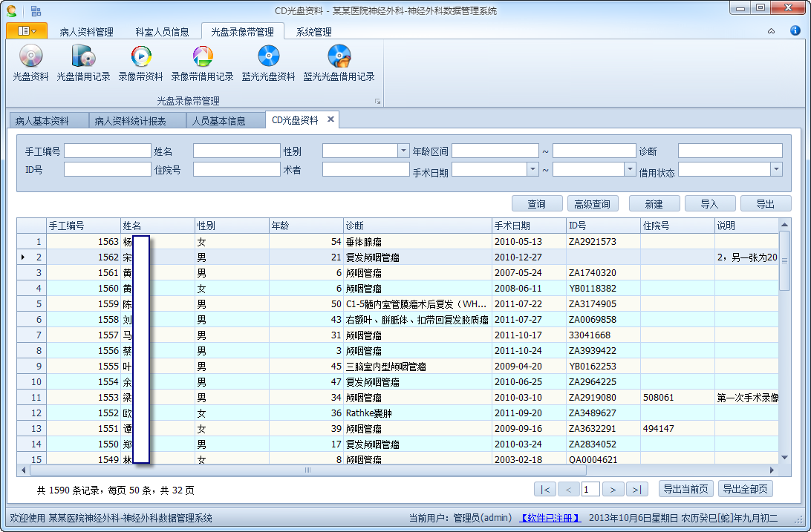Screen dimensions: 811x532
Task: Click the 新建 button
Action: click(654, 204)
